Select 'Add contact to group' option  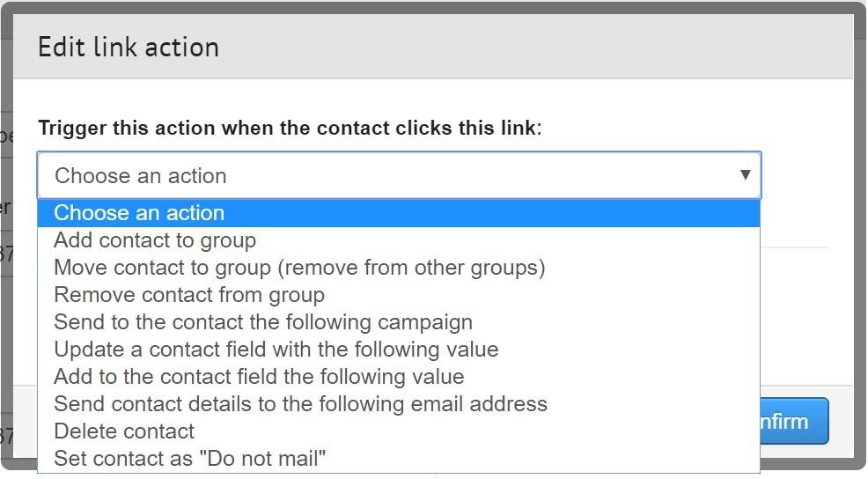[155, 240]
